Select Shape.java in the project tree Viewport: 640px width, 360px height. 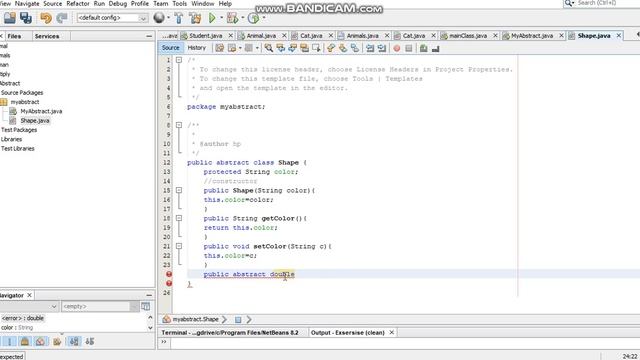(x=35, y=120)
